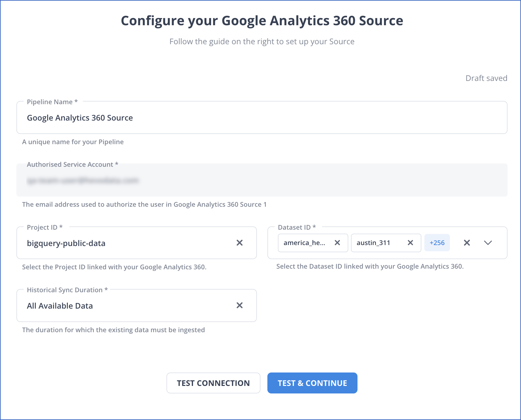Clear the Project ID selection
Image resolution: width=521 pixels, height=420 pixels.
240,243
